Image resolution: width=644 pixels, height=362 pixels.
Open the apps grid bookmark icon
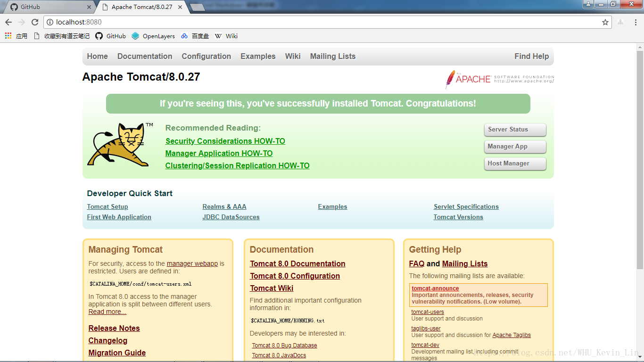coord(8,36)
